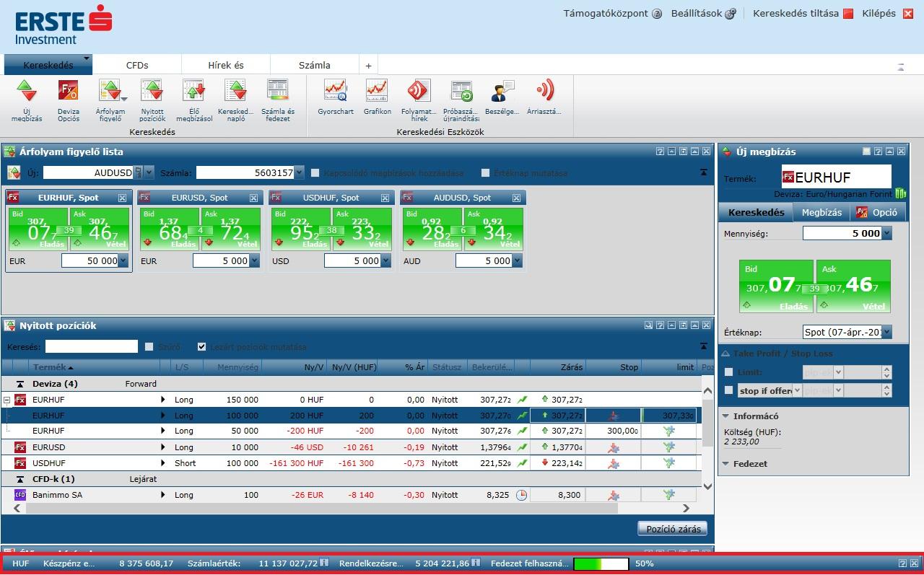Add limit order on EURUSD row
This screenshot has width=924, height=575.
tap(669, 447)
